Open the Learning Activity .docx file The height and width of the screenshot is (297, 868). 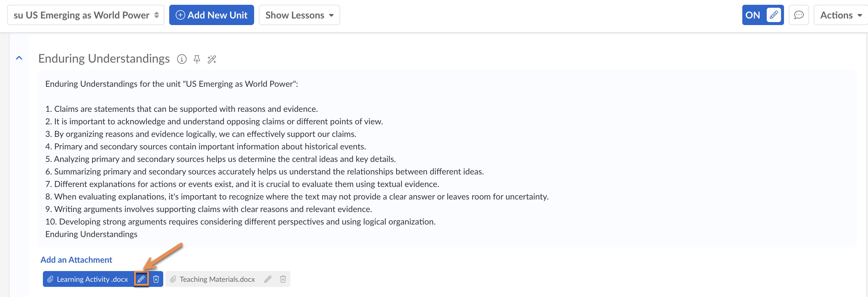pyautogui.click(x=92, y=279)
